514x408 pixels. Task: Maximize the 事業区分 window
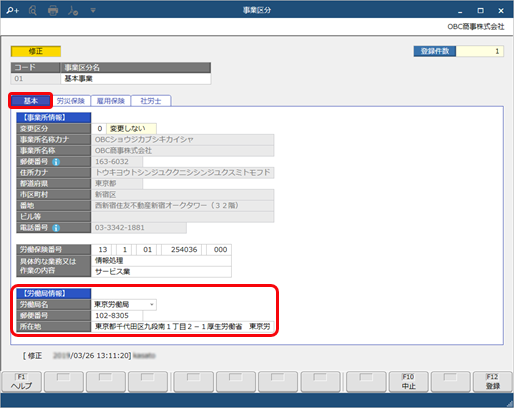(x=480, y=11)
